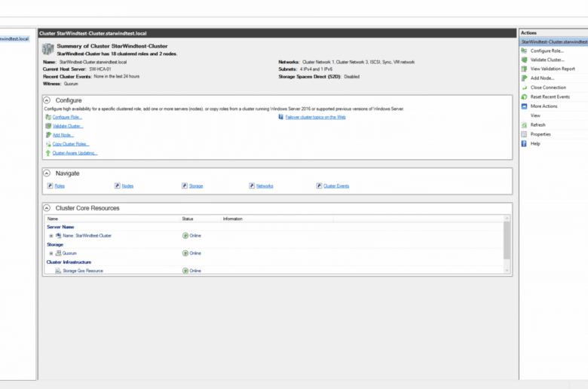The width and height of the screenshot is (588, 389).
Task: Click the Nodes shortcut icon in Navigate
Action: pyautogui.click(x=118, y=185)
